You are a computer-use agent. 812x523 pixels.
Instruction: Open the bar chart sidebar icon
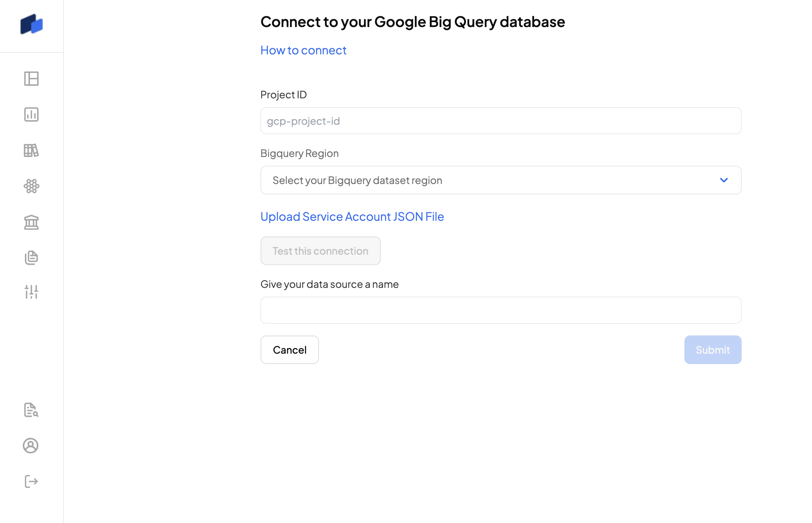pyautogui.click(x=31, y=114)
